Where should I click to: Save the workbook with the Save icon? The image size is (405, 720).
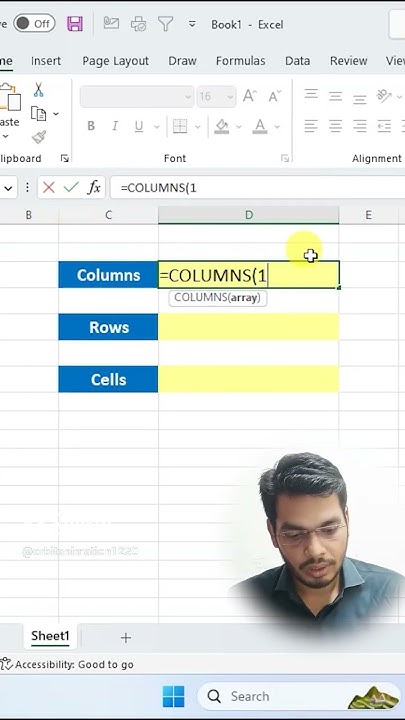click(75, 23)
